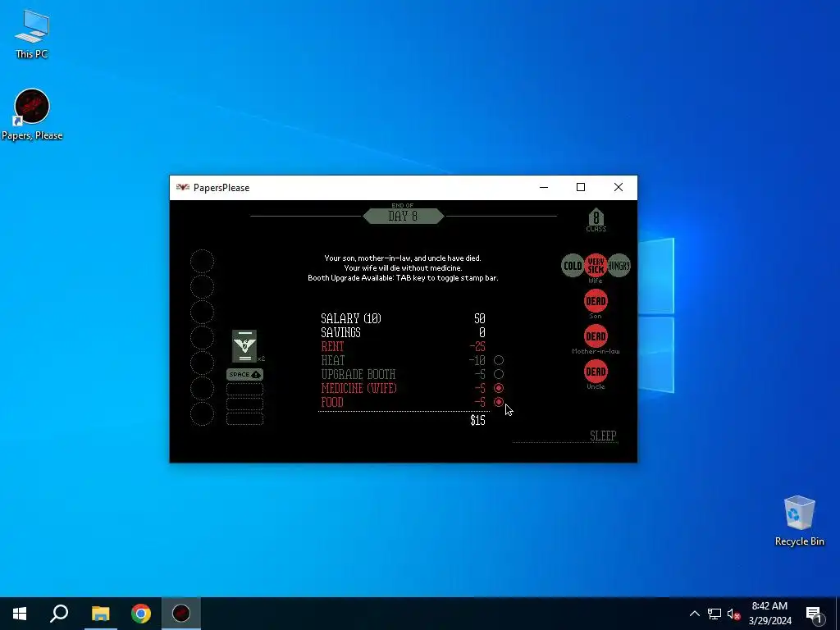The width and height of the screenshot is (840, 630).
Task: Close the PapersPlease window
Action: [x=619, y=187]
